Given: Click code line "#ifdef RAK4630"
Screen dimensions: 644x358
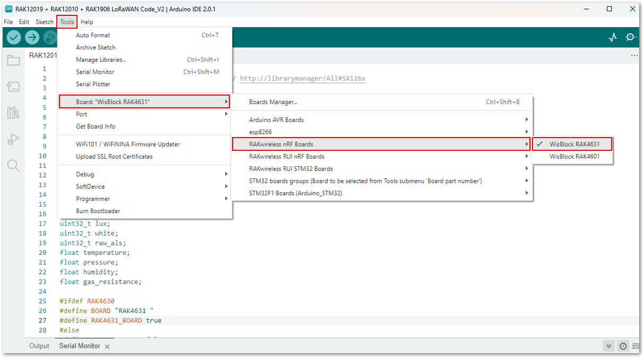Looking at the screenshot, I should (87, 301).
